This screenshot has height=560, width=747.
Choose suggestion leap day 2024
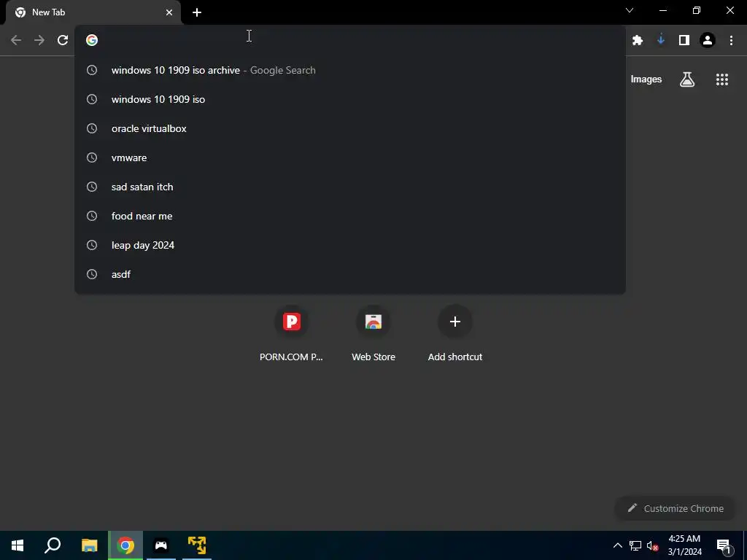pos(350,245)
